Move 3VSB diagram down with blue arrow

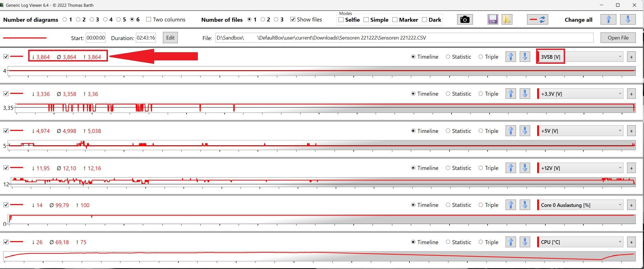click(525, 57)
